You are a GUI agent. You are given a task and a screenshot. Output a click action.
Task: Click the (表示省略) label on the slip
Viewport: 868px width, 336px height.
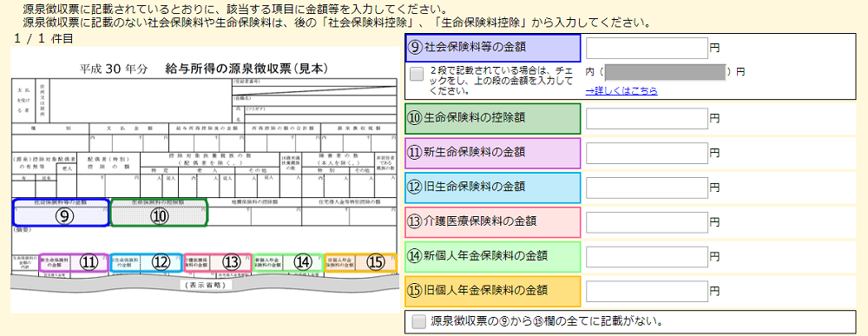click(x=206, y=285)
